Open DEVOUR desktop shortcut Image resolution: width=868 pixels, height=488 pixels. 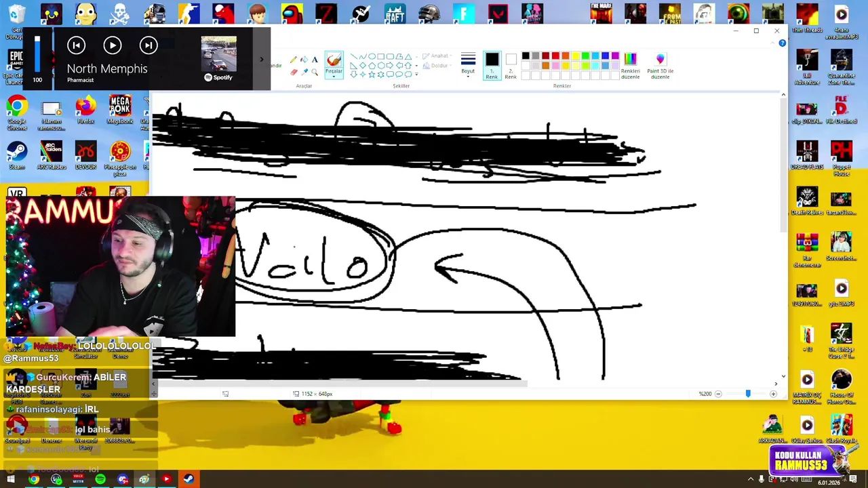(85, 156)
